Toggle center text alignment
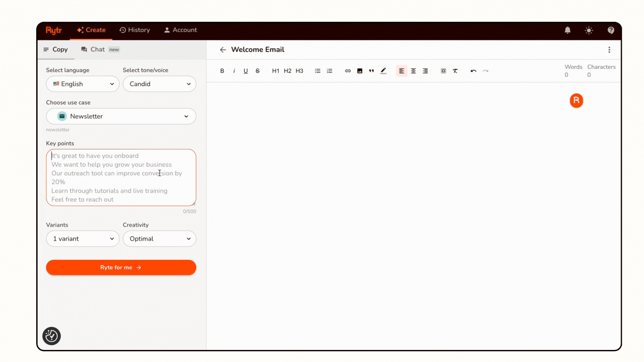Screen dimensions: 644x362 point(413,71)
